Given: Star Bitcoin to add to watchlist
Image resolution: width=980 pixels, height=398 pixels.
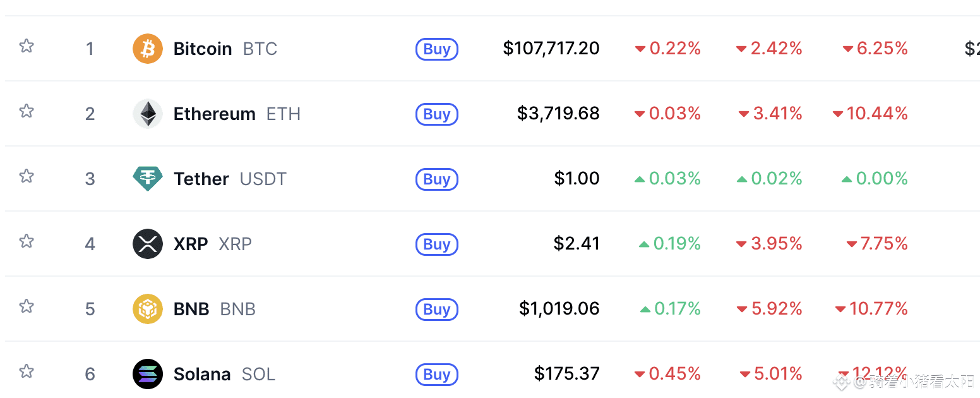Looking at the screenshot, I should (x=26, y=46).
